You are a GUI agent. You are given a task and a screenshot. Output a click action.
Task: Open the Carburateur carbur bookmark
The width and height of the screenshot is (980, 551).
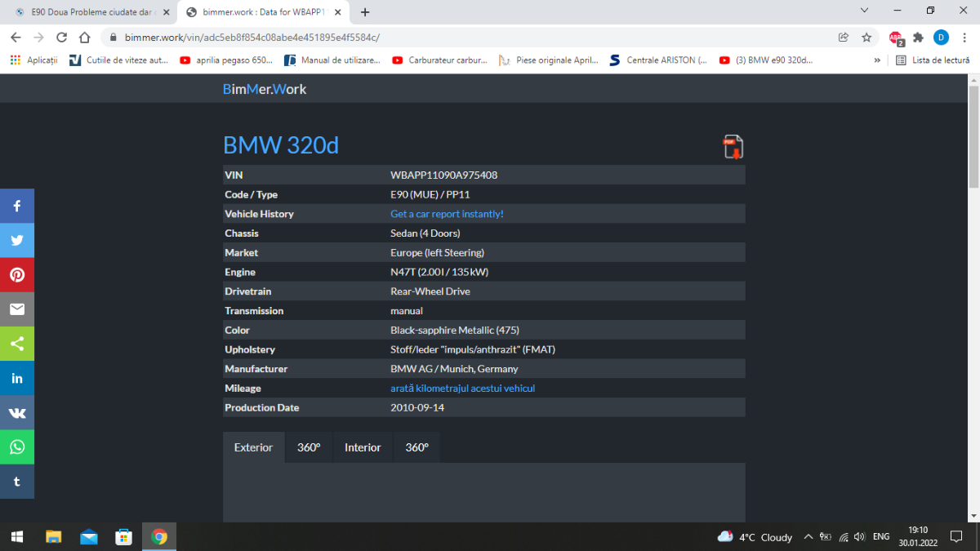click(x=439, y=60)
